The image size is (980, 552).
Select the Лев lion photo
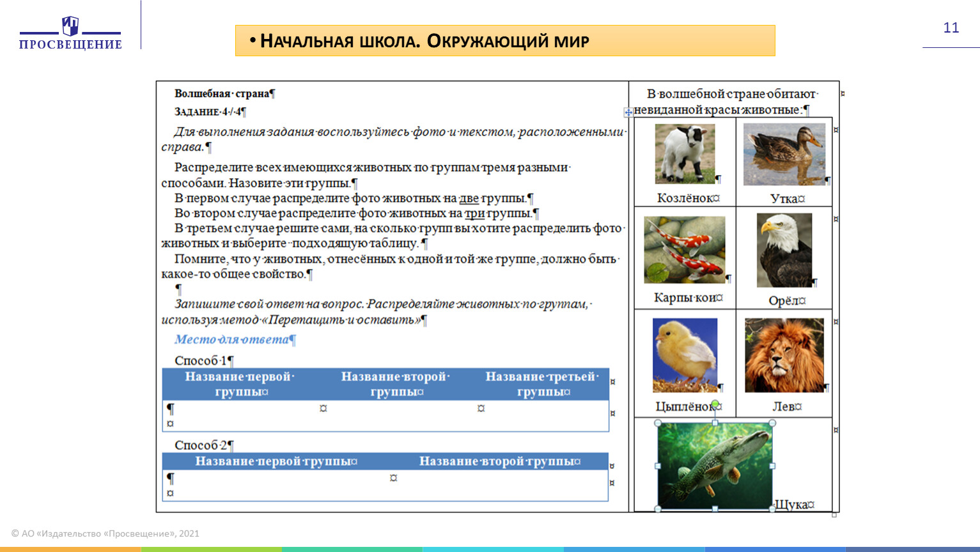pyautogui.click(x=784, y=355)
